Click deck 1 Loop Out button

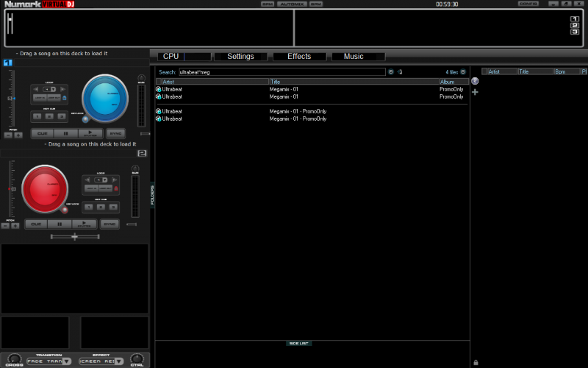pyautogui.click(x=54, y=98)
